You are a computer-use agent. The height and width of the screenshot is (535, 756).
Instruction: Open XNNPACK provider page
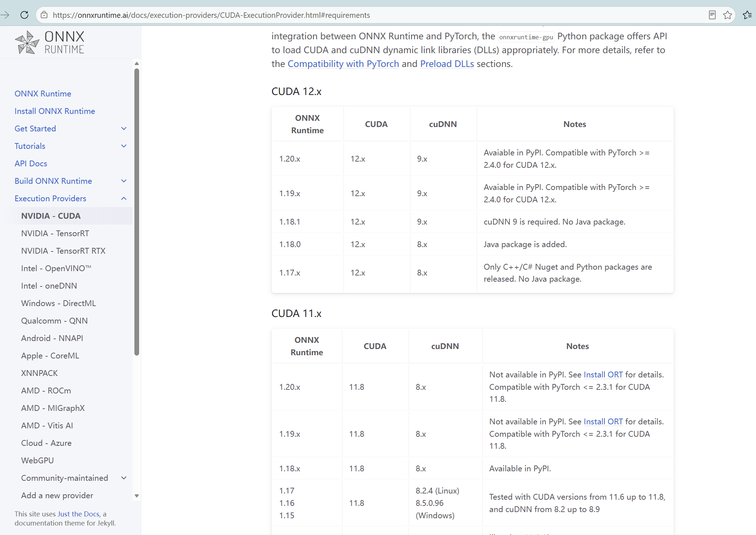pyautogui.click(x=39, y=373)
